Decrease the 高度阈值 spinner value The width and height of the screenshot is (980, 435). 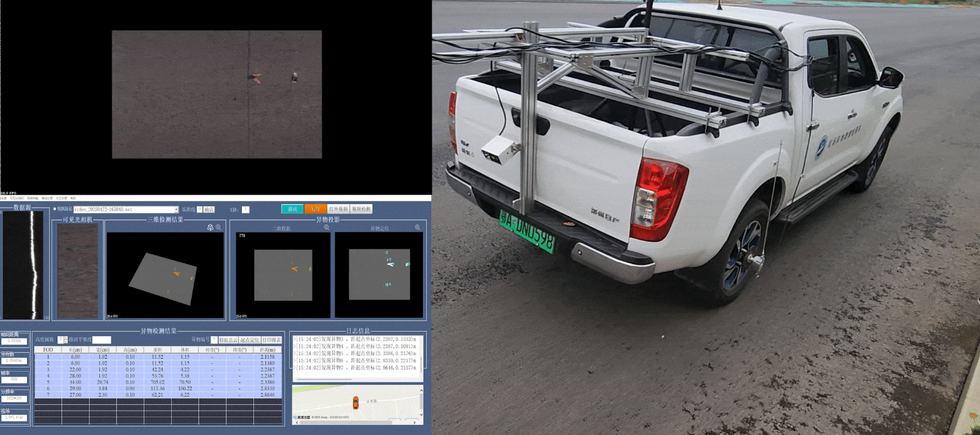point(66,341)
